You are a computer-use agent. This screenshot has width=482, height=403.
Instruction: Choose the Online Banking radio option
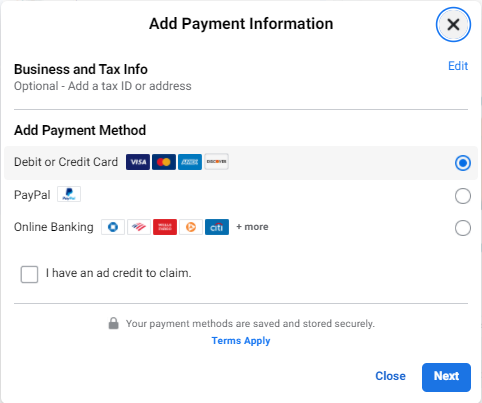(x=463, y=228)
